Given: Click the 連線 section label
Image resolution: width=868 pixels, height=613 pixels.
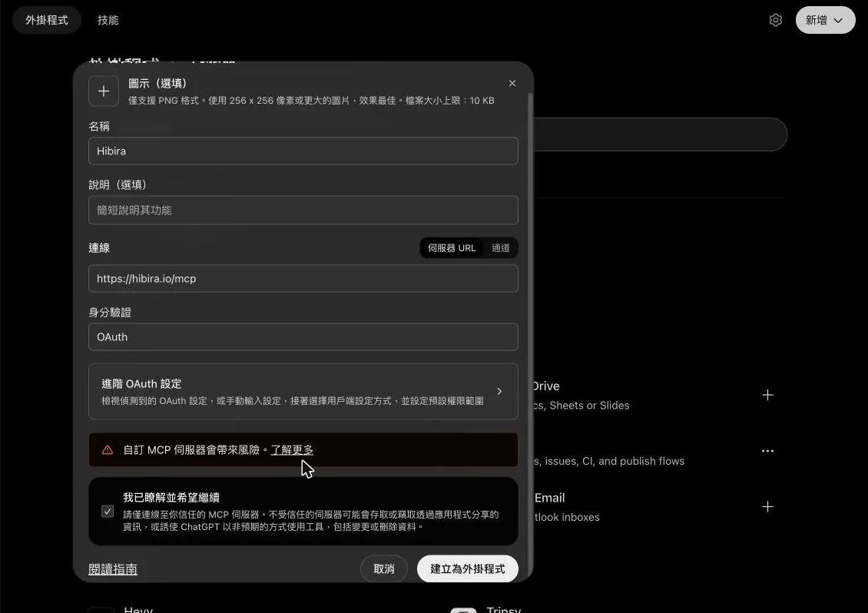Looking at the screenshot, I should pos(99,248).
